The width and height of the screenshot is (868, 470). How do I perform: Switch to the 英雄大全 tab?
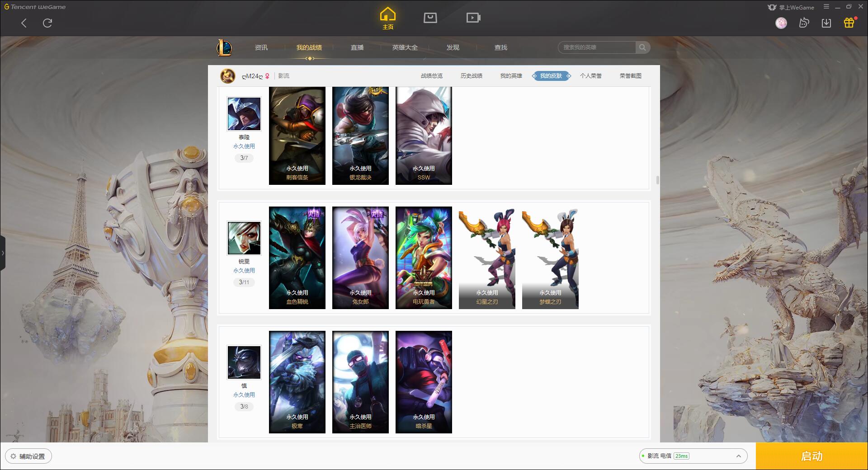(x=405, y=47)
